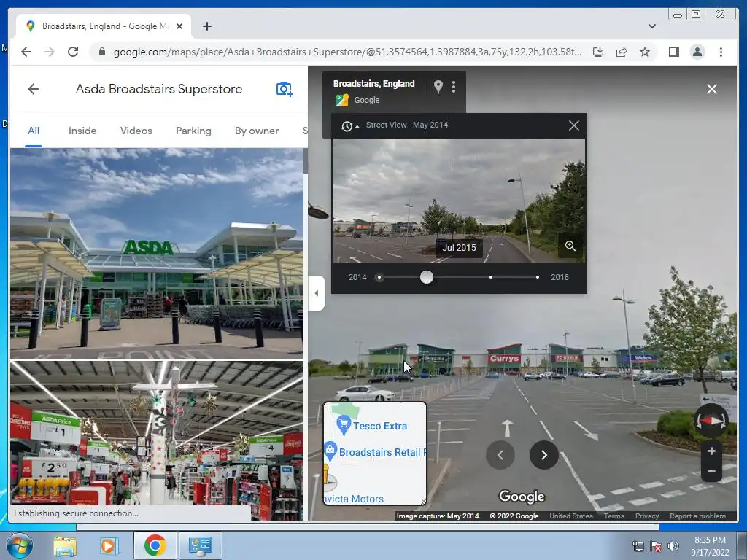Bookmark this page with the star
This screenshot has width=747, height=560.
(x=645, y=52)
